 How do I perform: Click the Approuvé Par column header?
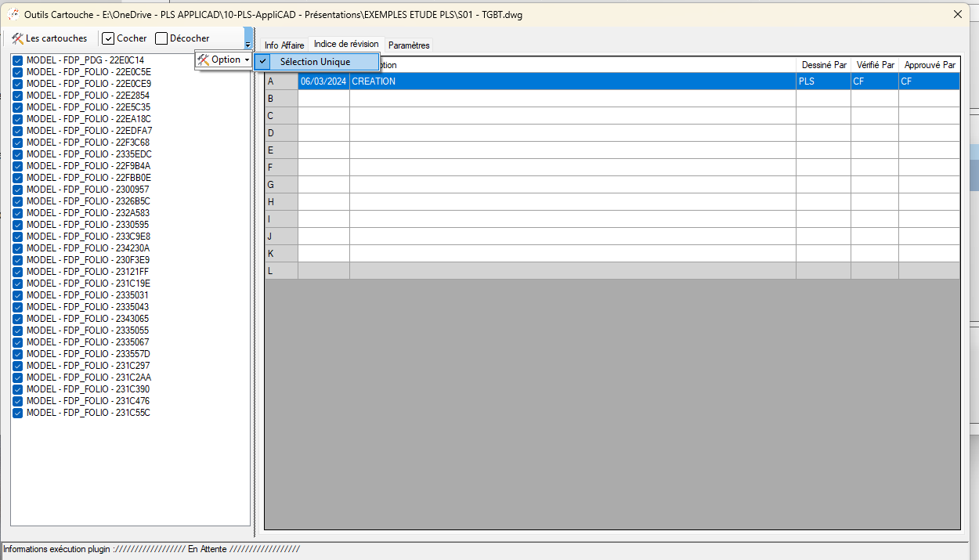929,65
